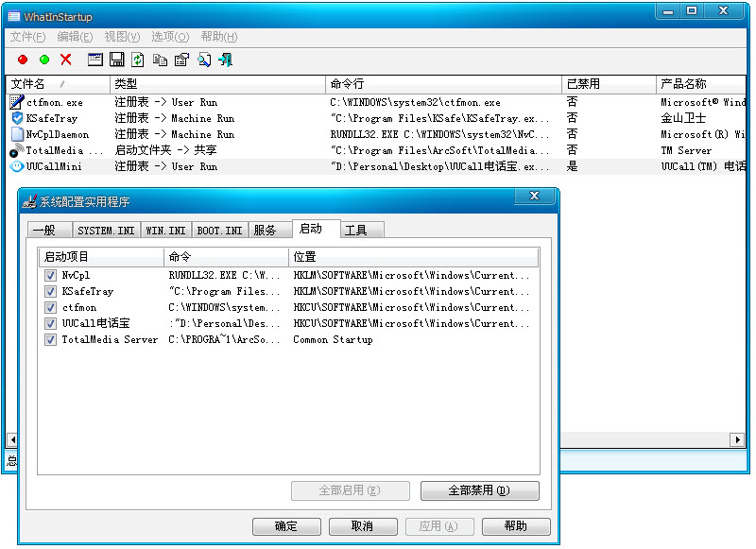The height and width of the screenshot is (549, 756).
Task: Click the 确定 button
Action: coord(286,526)
